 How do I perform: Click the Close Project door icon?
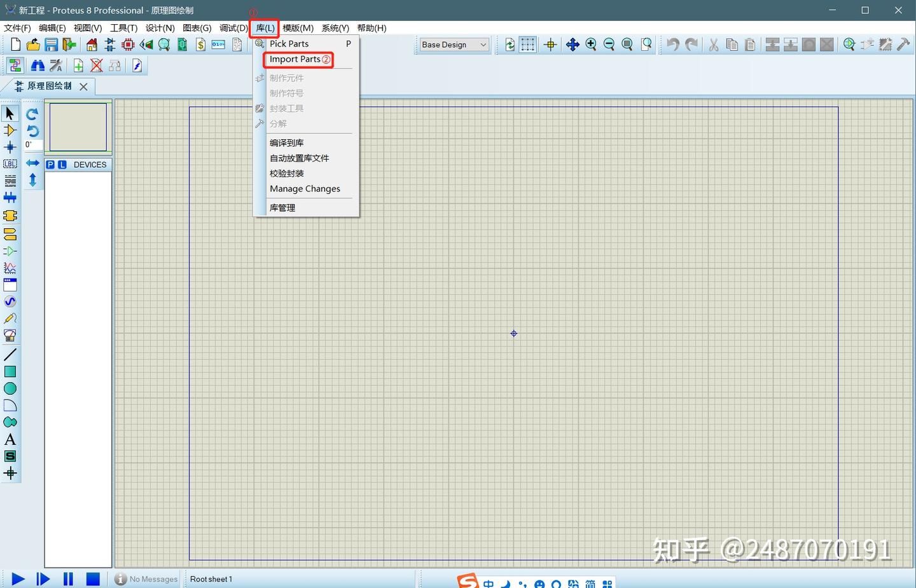tap(69, 44)
